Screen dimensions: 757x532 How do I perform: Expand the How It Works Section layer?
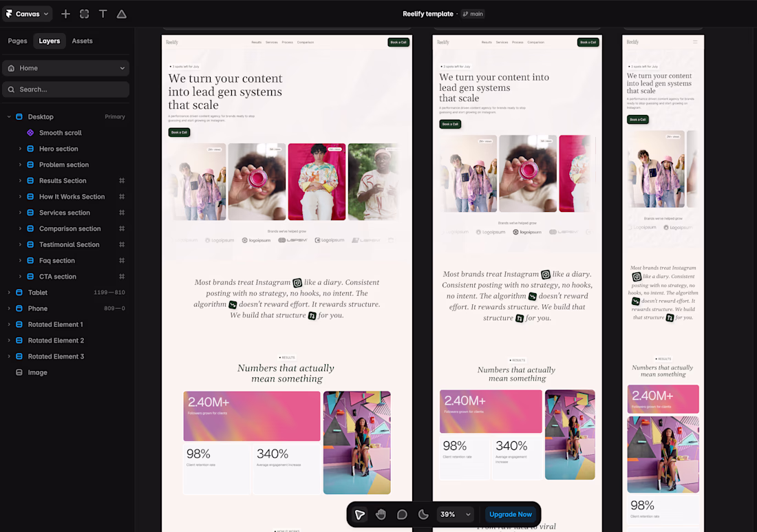(x=20, y=196)
